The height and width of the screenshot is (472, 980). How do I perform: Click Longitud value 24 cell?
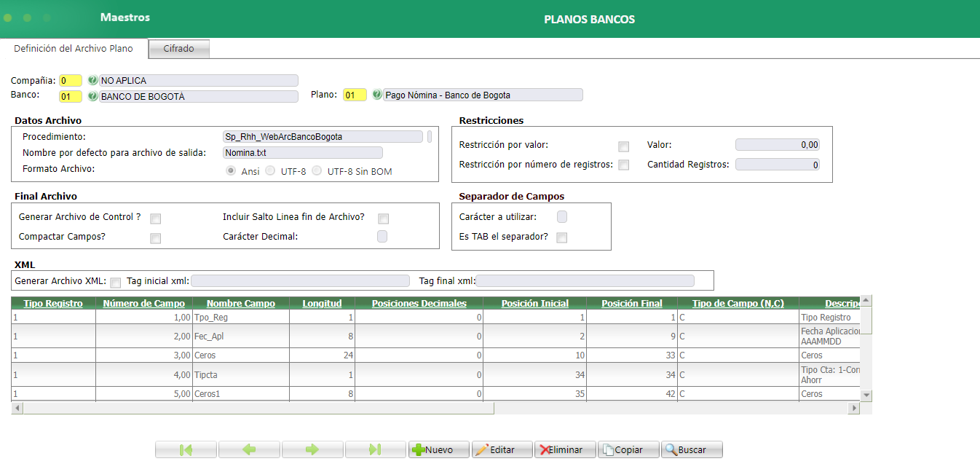coord(321,355)
